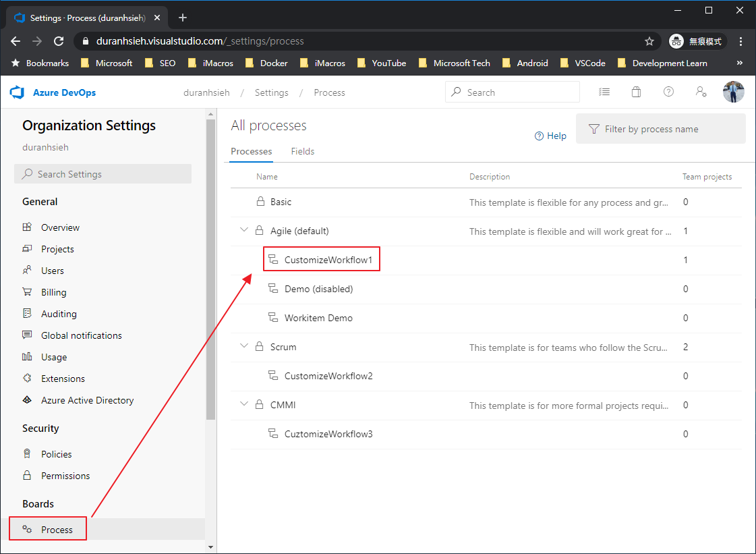The width and height of the screenshot is (756, 554).
Task: Select the Projects icon in the sidebar
Action: pyautogui.click(x=27, y=249)
